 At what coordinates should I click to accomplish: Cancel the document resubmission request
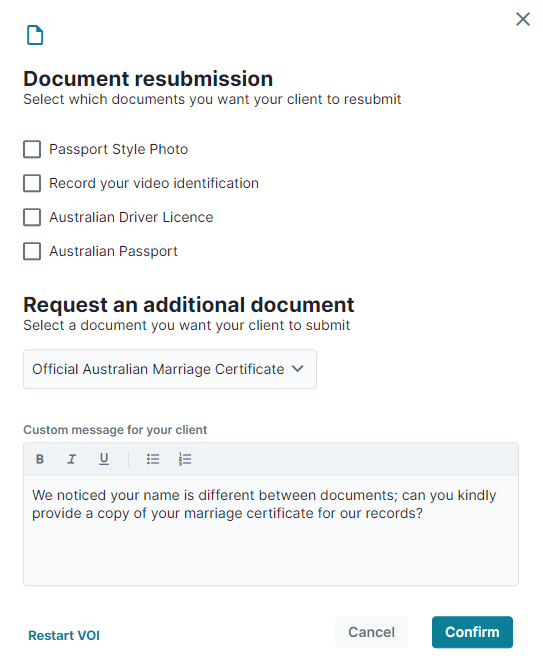point(371,632)
